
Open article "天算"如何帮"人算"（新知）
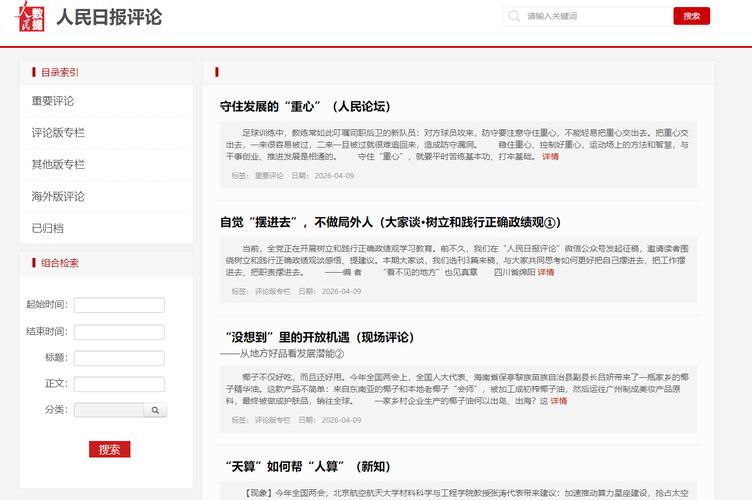pos(308,466)
